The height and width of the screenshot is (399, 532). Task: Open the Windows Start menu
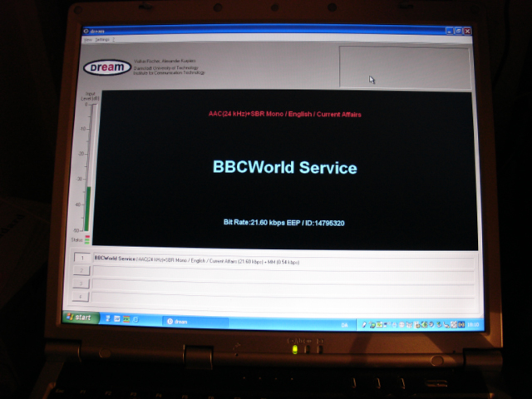[x=80, y=318]
